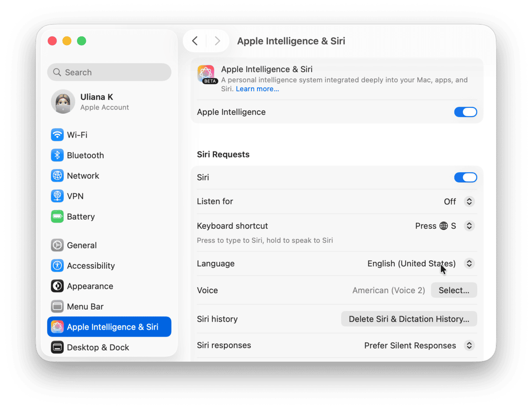This screenshot has width=532, height=409.
Task: Open Desktop & Dock settings pane
Action: (98, 347)
